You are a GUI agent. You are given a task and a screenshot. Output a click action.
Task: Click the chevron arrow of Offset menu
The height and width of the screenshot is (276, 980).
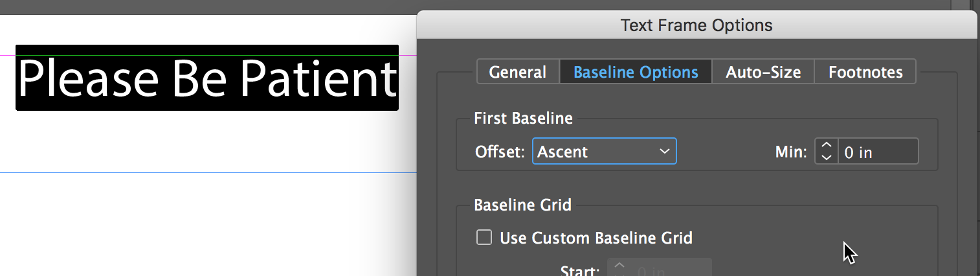pos(664,152)
